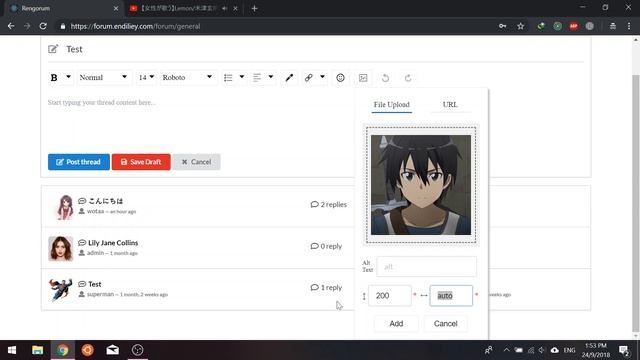This screenshot has height=360, width=640.
Task: Open the Mail app from taskbar
Action: [113, 350]
